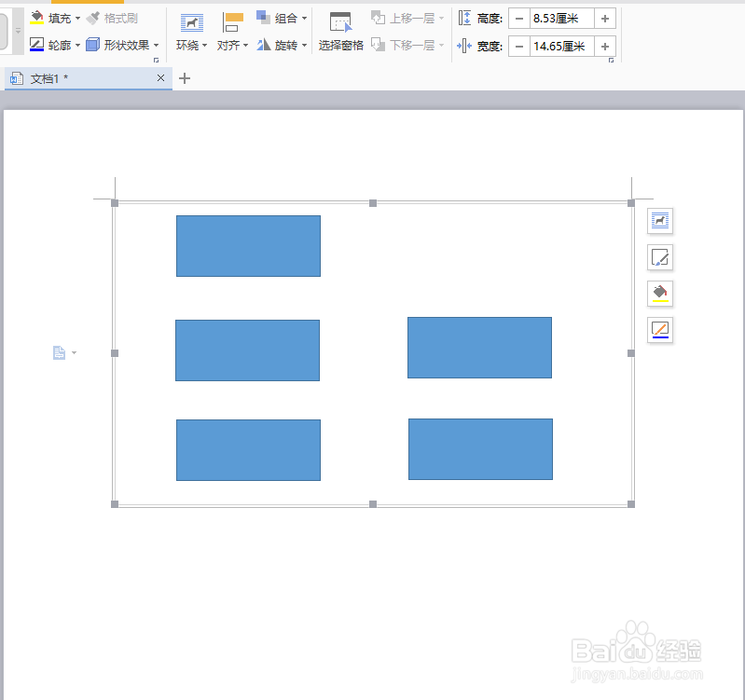This screenshot has height=700, width=745.
Task: Click the bottom-center canvas resize handle
Action: [373, 504]
